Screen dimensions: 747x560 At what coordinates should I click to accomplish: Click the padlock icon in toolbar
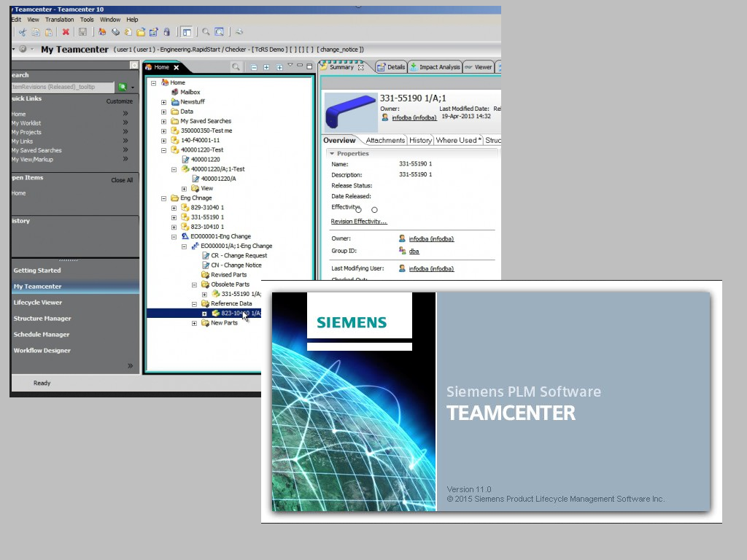coord(167,32)
